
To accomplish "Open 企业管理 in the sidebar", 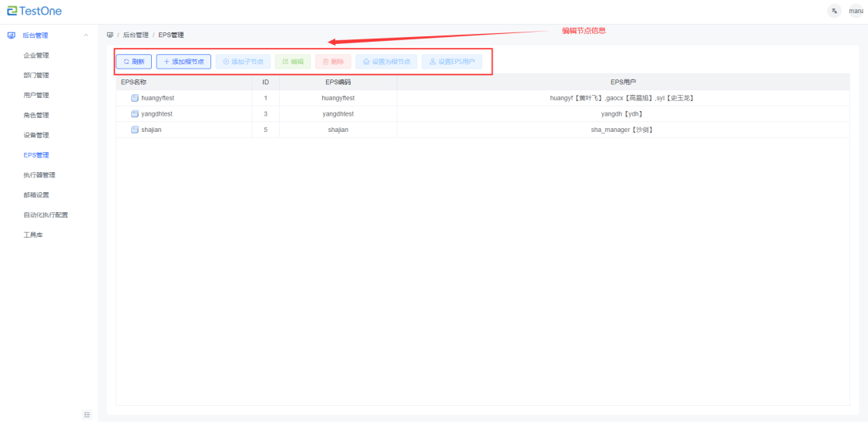I will tap(36, 56).
